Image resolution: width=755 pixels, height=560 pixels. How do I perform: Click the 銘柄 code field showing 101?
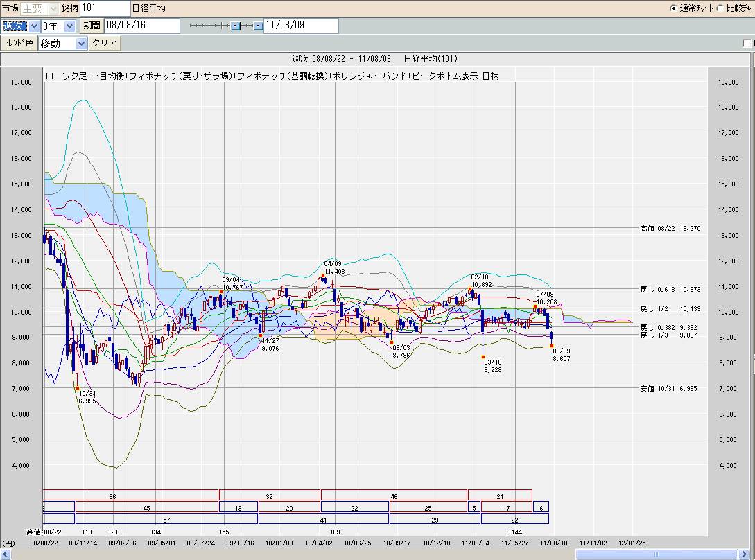pos(105,8)
